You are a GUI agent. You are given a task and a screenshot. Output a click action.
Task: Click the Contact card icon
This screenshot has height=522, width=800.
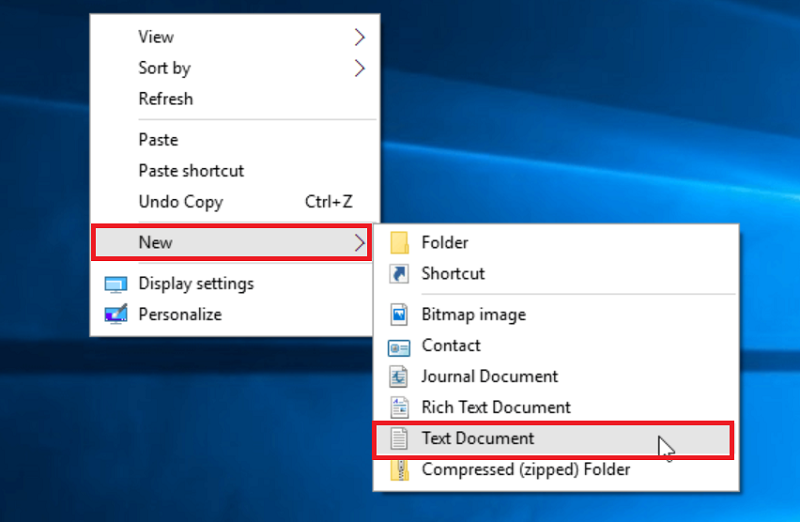400,346
